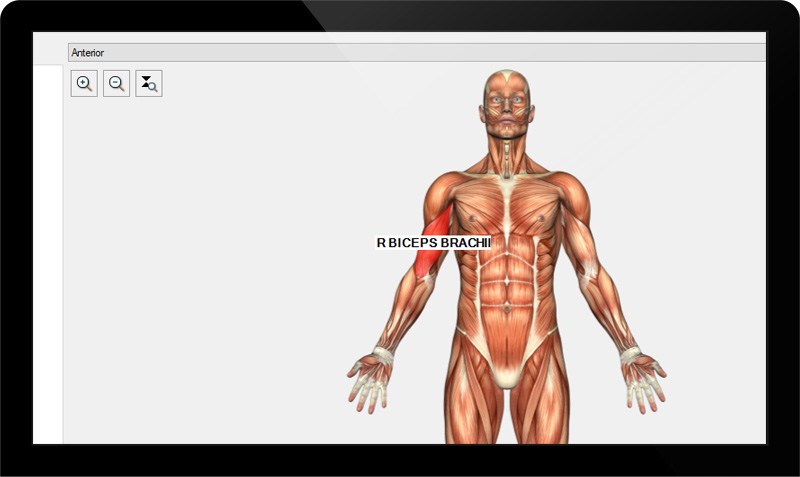Screen dimensions: 800x477
Task: Click the head of the anatomical model
Action: 507,105
